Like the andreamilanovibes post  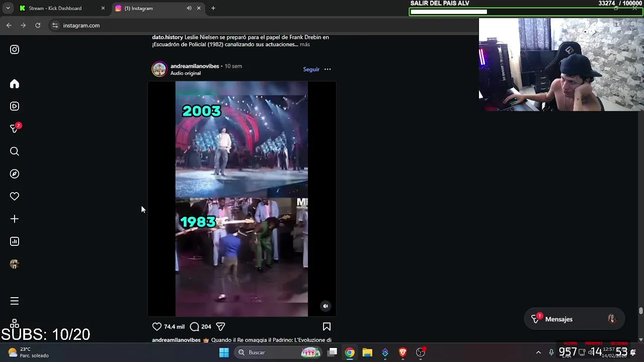[157, 327]
